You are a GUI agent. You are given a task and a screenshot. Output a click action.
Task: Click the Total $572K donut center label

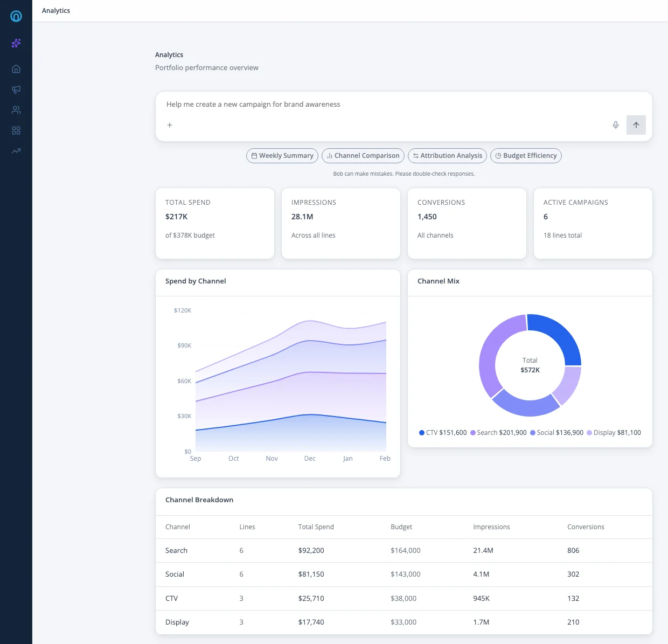click(530, 365)
